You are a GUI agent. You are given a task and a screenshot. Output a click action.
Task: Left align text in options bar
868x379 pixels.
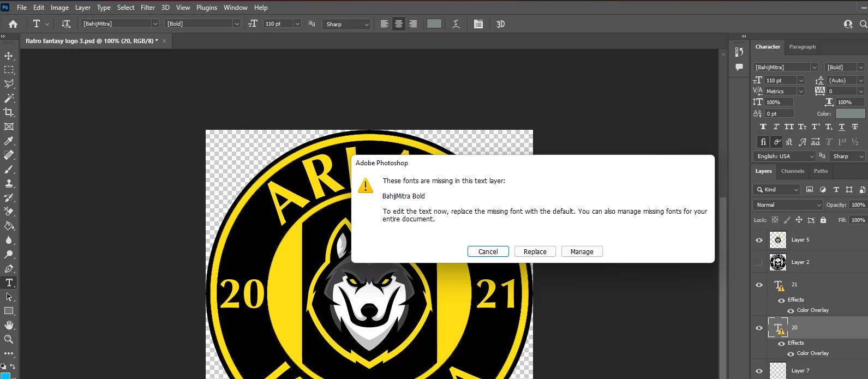[x=385, y=24]
